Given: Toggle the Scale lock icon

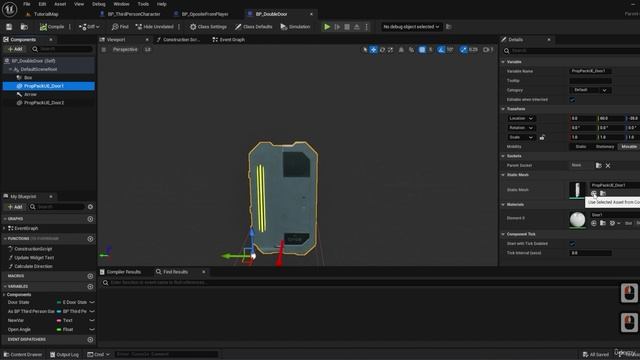Looking at the screenshot, I should pyautogui.click(x=542, y=138).
